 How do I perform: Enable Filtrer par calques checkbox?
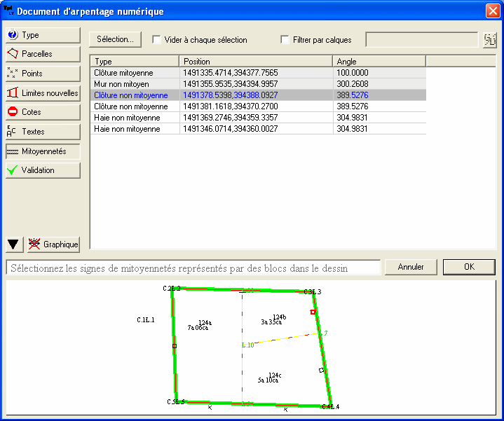[285, 40]
